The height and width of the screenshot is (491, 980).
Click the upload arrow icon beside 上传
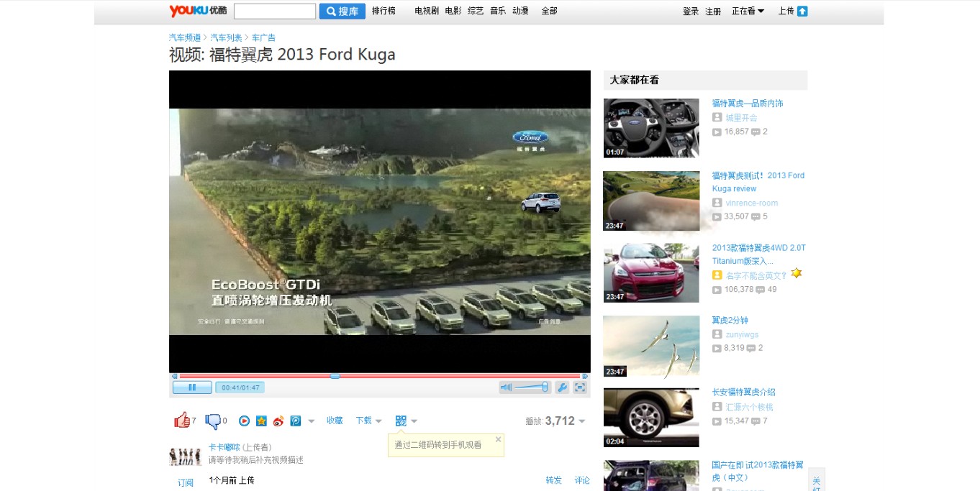pos(802,11)
